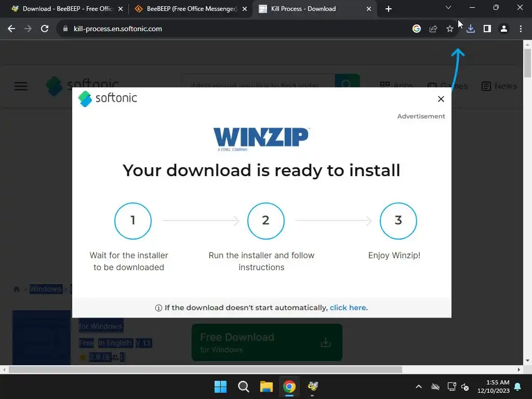
Task: Click the WinZip advertisement logo
Action: pyautogui.click(x=261, y=139)
